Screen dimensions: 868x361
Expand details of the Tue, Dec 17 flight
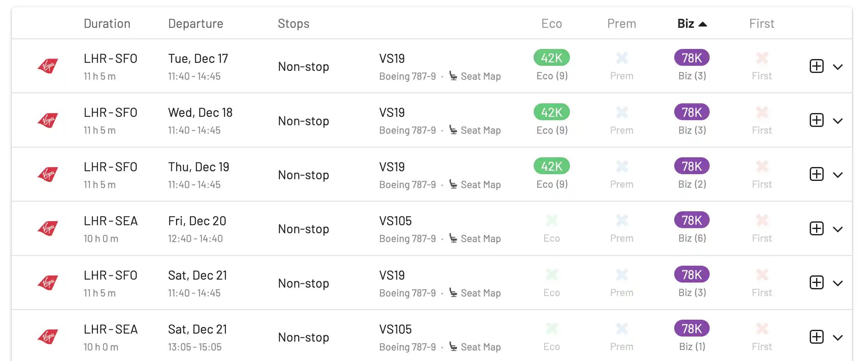click(838, 67)
